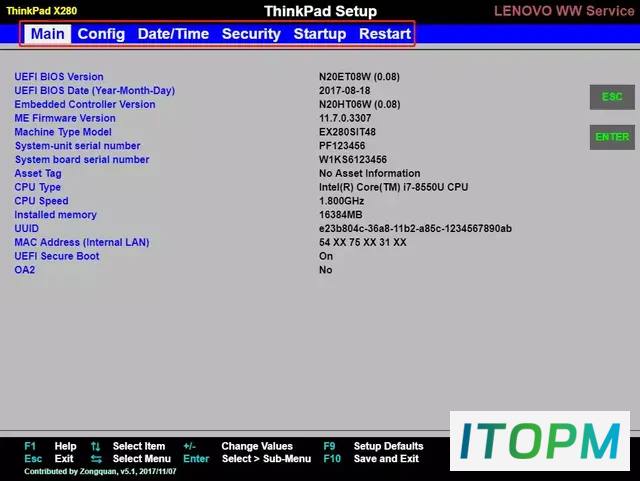640x481 pixels.
Task: Select the UEFI Secure Boot label
Action: [57, 256]
